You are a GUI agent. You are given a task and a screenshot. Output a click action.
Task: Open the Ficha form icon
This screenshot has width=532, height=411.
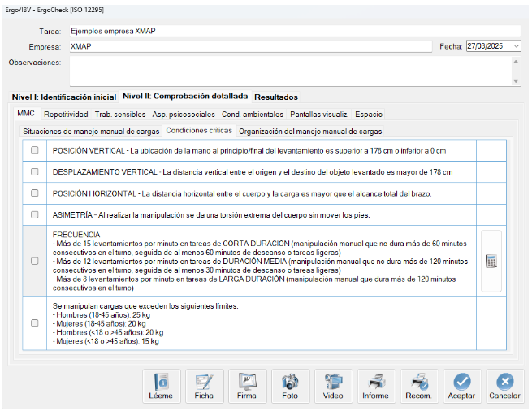(204, 386)
